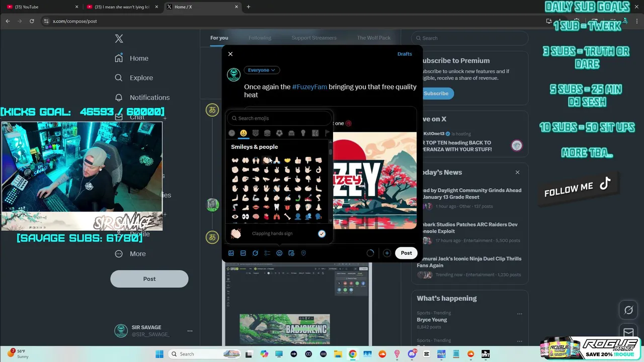Open the Objects emoji category
Image resolution: width=644 pixels, height=362 pixels.
pyautogui.click(x=303, y=133)
